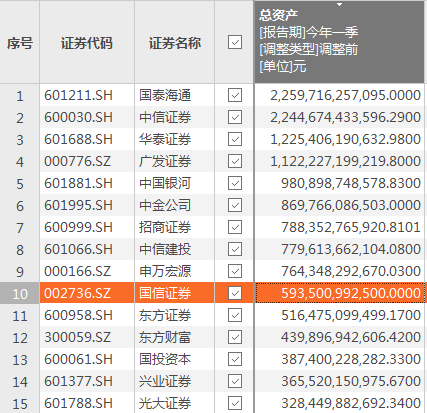
Task: Click the 总资产 column header
Action: [x=339, y=42]
